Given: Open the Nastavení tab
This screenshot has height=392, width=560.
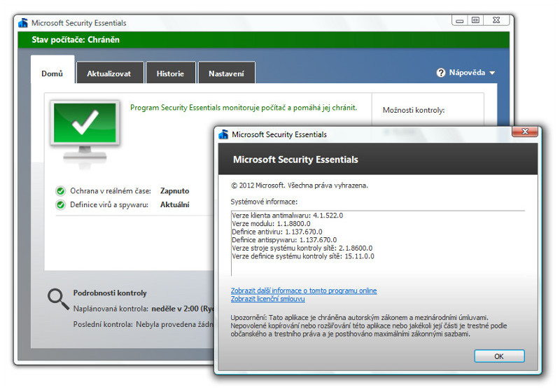Looking at the screenshot, I should click(226, 74).
